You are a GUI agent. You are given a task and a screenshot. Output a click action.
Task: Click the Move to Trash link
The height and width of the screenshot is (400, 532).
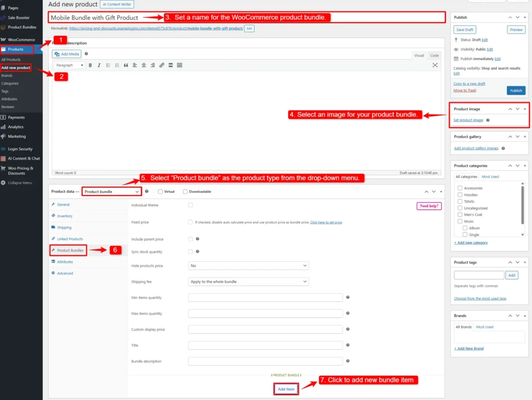pos(465,90)
